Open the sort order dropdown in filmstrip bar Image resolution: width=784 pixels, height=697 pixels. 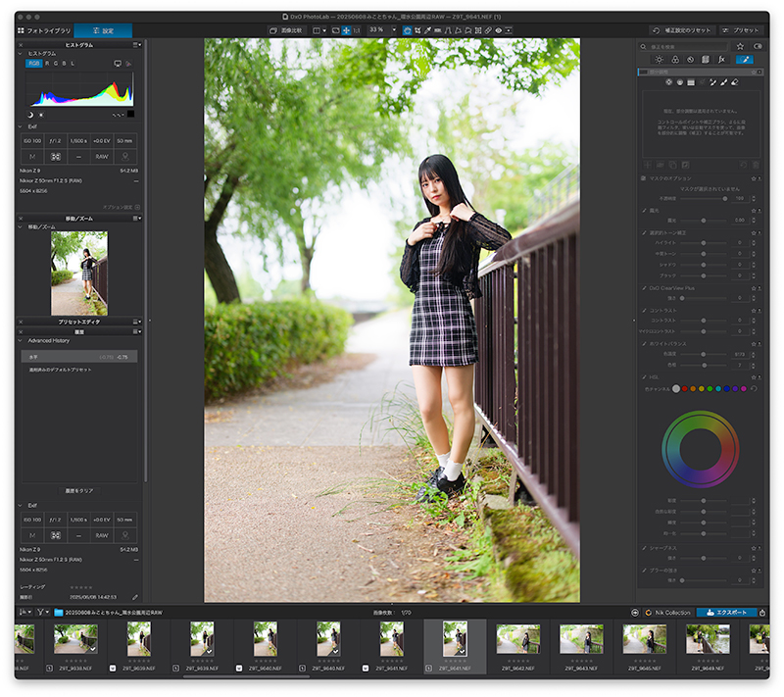25,612
